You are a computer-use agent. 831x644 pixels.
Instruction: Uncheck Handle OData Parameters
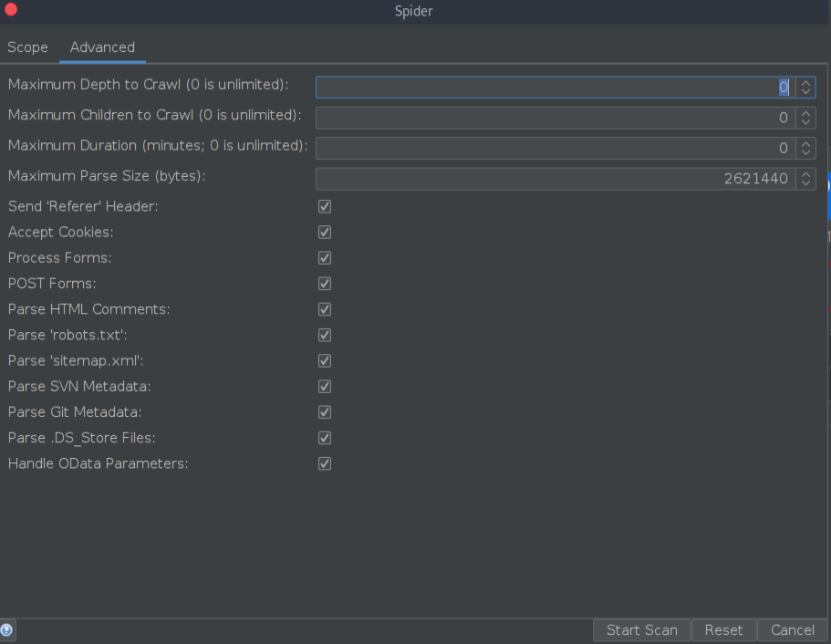coord(325,463)
